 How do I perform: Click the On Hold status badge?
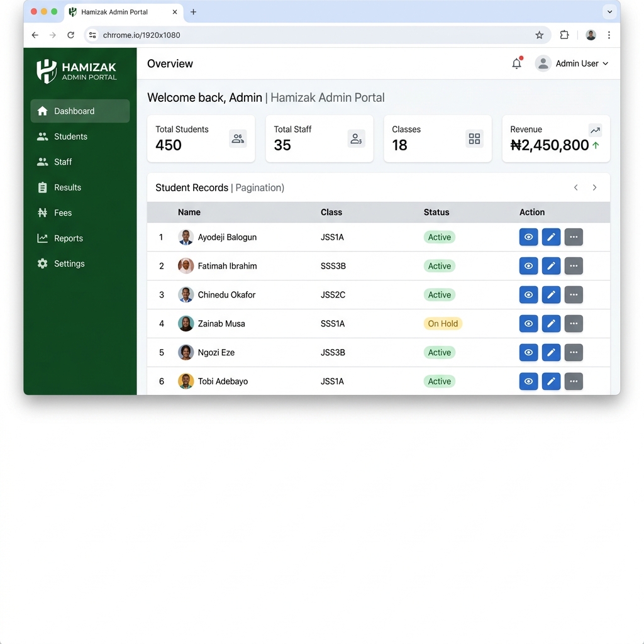tap(443, 323)
